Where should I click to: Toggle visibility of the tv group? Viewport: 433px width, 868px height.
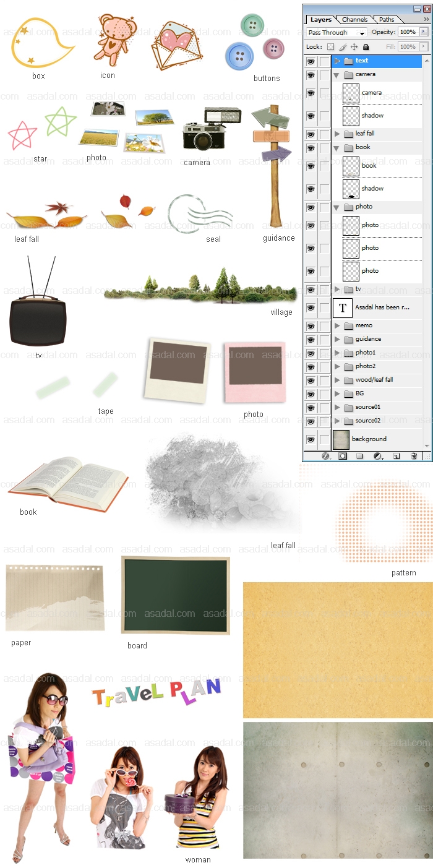[311, 290]
